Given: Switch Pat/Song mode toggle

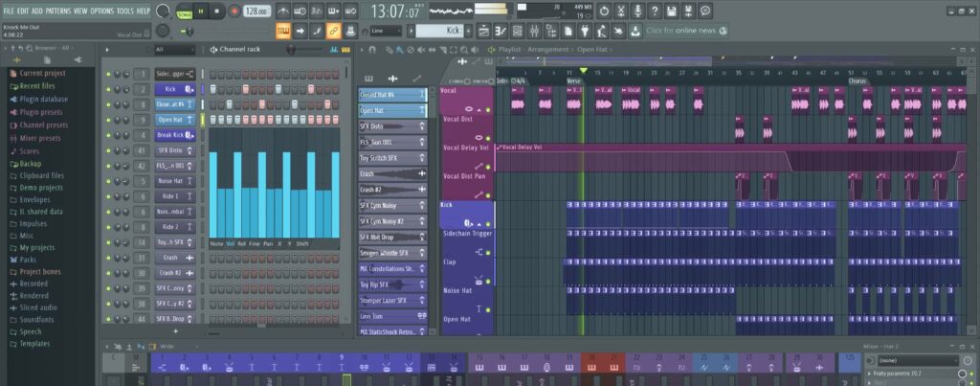Looking at the screenshot, I should (x=185, y=11).
